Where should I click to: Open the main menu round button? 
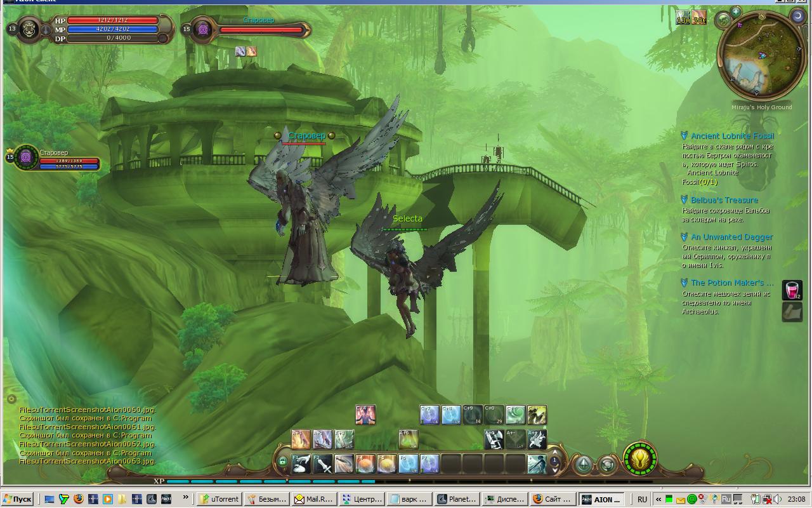point(583,465)
